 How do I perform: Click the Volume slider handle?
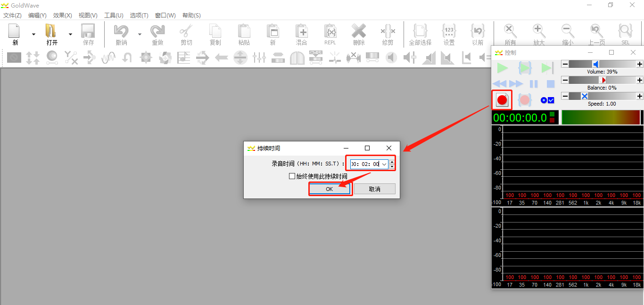(x=596, y=64)
